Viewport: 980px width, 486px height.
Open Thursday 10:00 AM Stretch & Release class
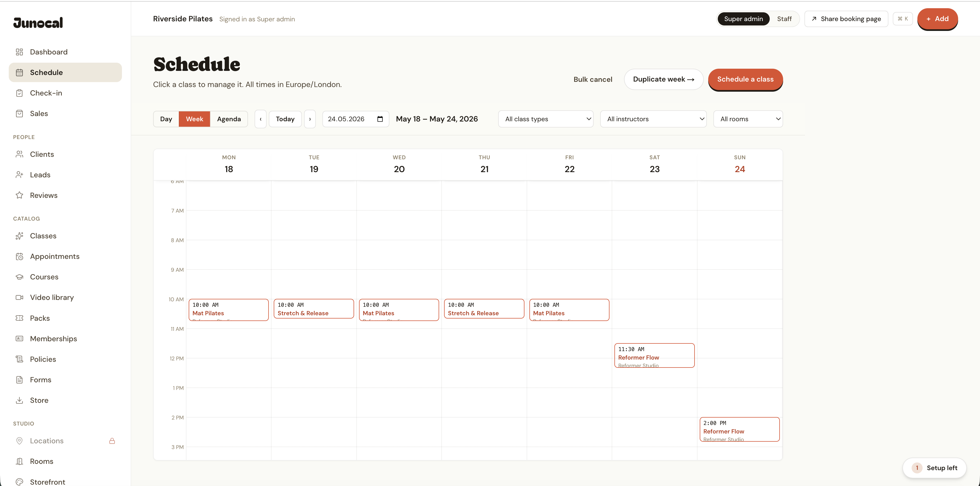484,309
